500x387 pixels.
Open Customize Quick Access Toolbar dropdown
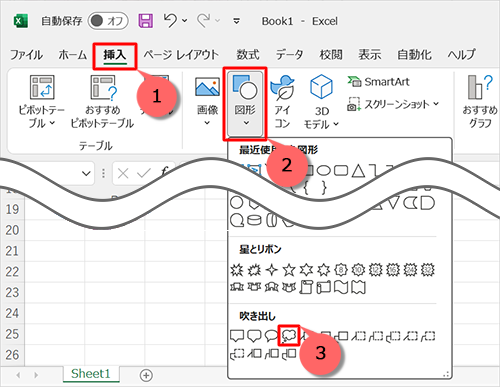click(x=236, y=21)
